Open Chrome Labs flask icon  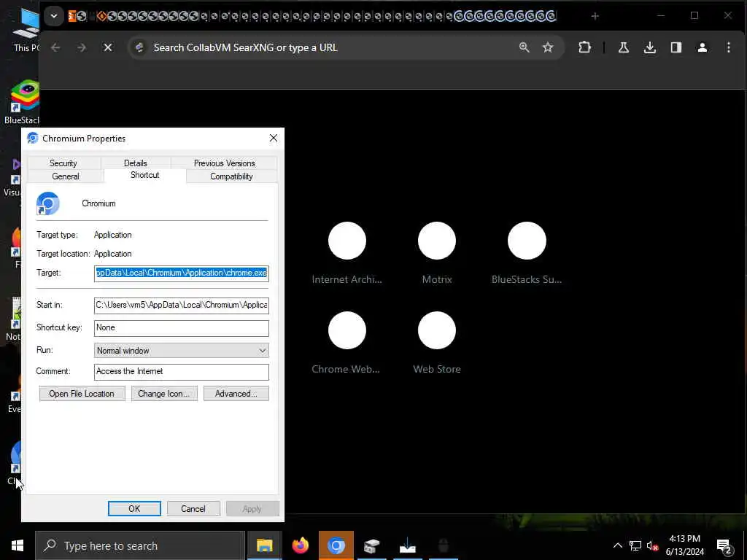pyautogui.click(x=623, y=47)
